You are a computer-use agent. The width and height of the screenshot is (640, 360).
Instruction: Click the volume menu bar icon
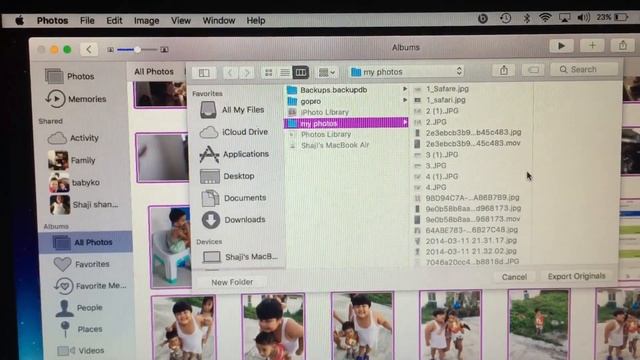[x=584, y=18]
